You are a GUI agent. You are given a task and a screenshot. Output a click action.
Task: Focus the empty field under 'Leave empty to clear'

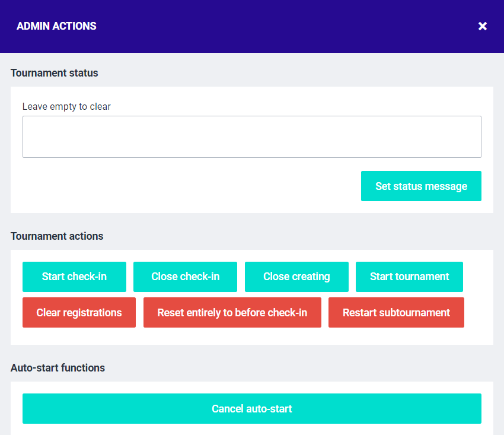[x=251, y=136]
